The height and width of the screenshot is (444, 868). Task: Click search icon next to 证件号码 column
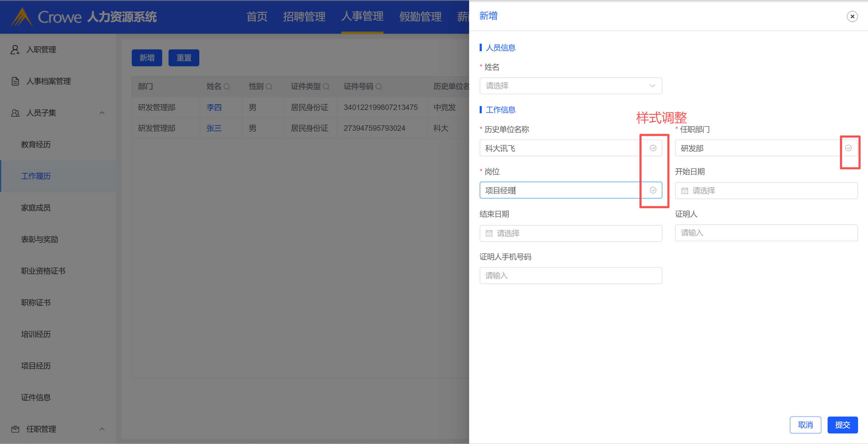point(378,87)
